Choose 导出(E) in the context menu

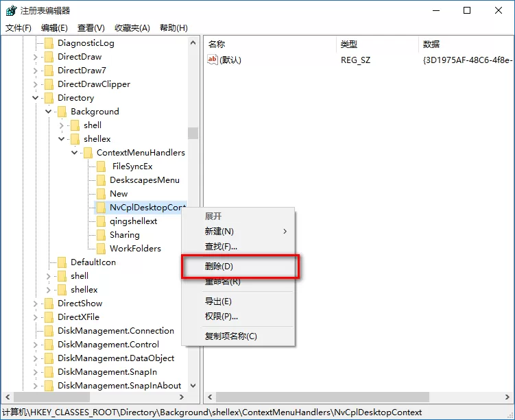(239, 301)
